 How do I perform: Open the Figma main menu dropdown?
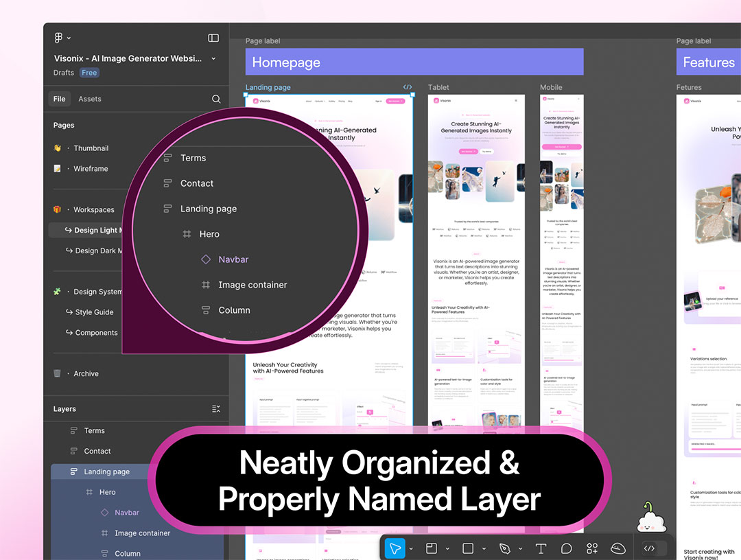62,38
